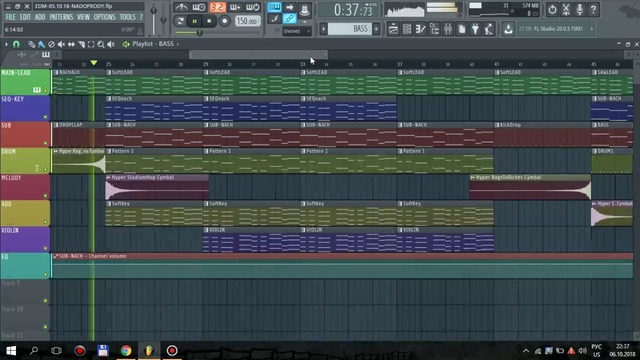Select the Slip tool
Image resolution: width=640 pixels, height=360 pixels.
(71, 44)
